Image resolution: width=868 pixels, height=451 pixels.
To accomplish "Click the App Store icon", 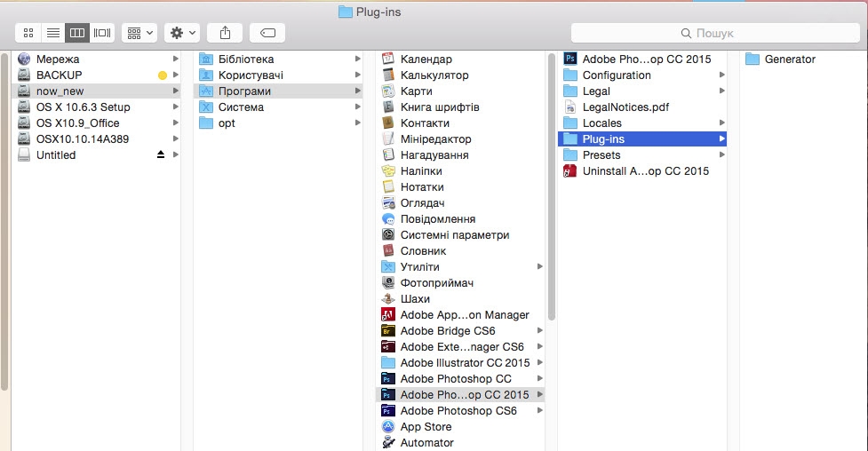I will click(x=388, y=427).
